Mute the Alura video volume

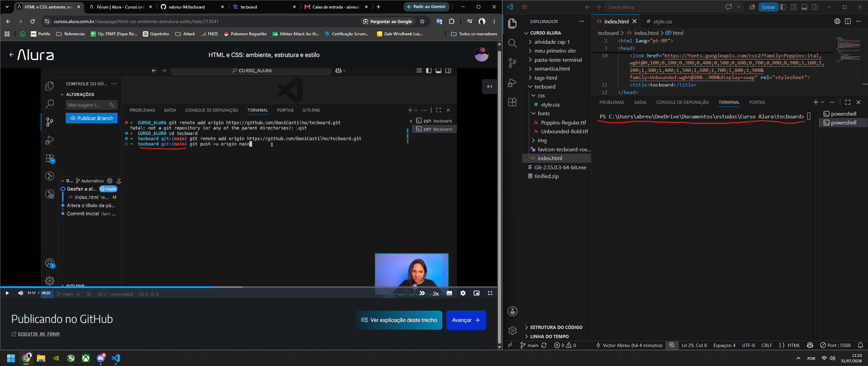21,293
